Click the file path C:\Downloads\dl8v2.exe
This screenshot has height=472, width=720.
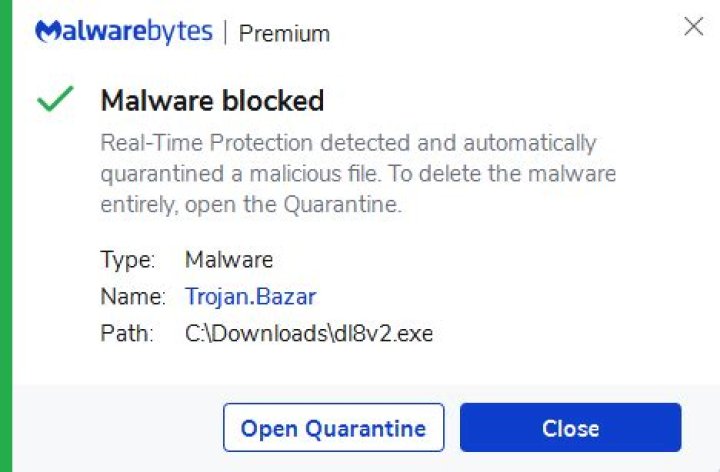point(309,333)
